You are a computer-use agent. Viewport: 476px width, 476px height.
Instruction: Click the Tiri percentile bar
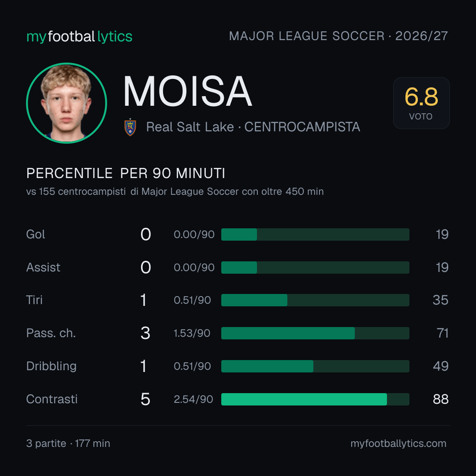(315, 300)
